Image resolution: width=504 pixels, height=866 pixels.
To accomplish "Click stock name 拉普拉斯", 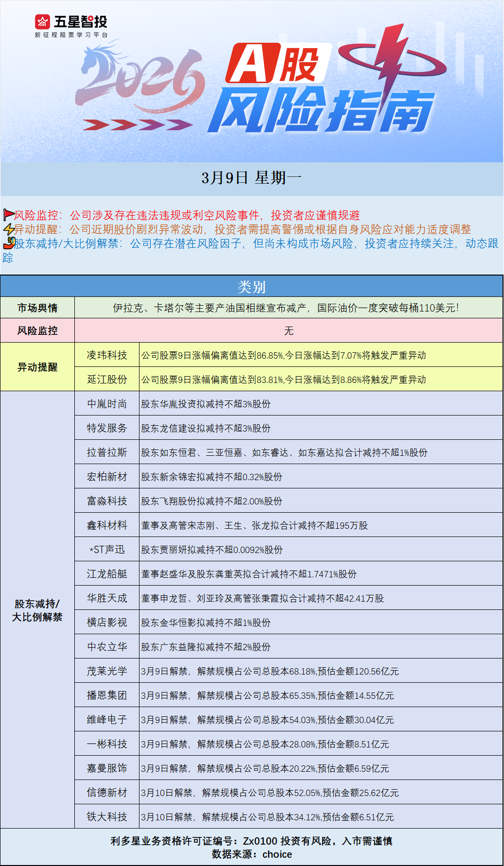I will [x=107, y=452].
